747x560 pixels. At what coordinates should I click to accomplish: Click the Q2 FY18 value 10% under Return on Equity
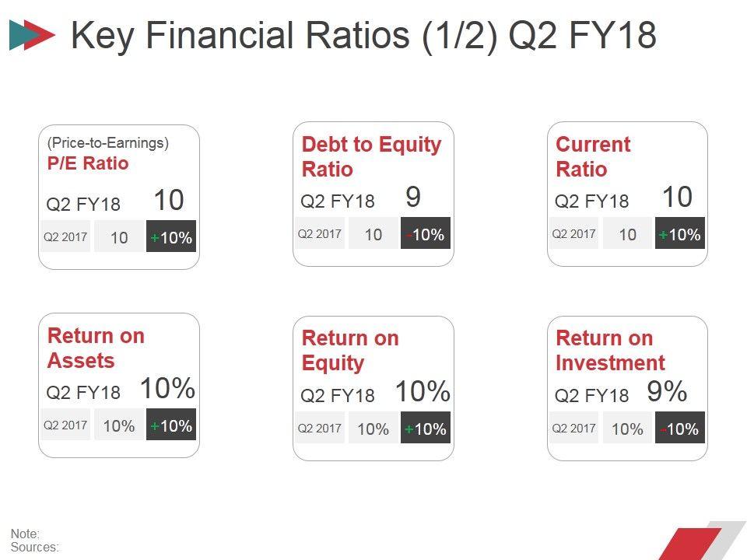(423, 392)
